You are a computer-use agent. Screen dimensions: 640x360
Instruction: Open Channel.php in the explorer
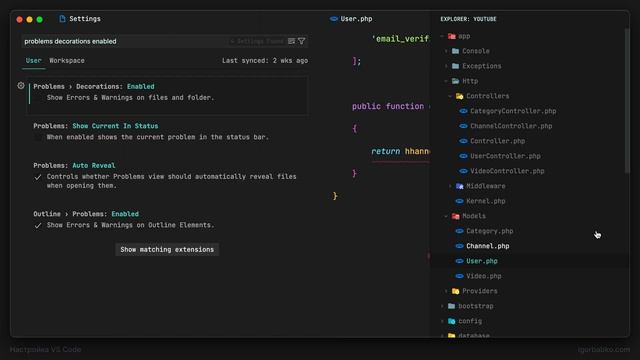point(488,246)
